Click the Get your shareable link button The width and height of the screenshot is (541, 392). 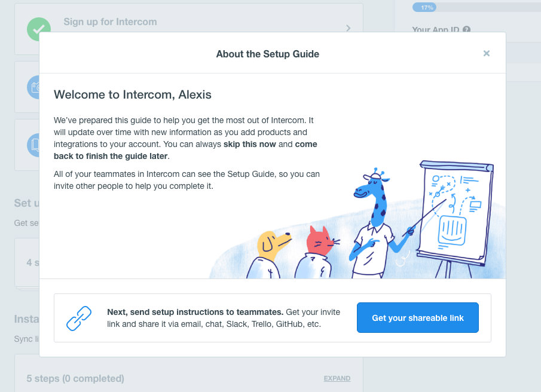417,318
